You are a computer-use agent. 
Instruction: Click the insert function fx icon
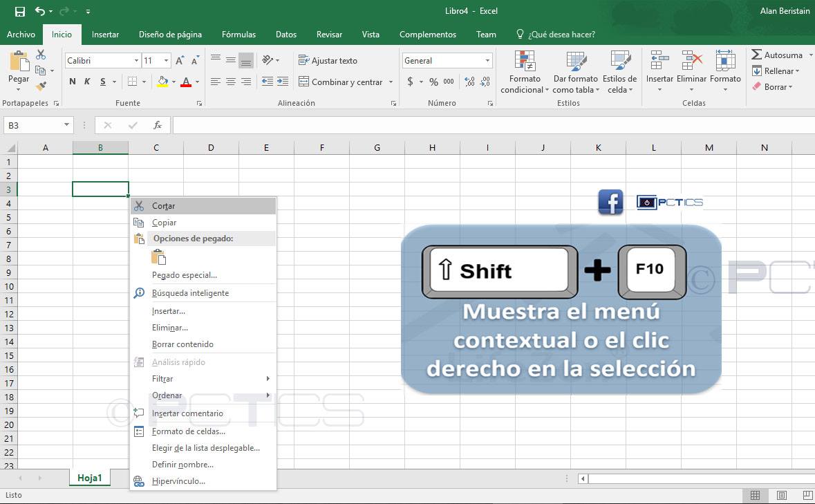(x=158, y=125)
